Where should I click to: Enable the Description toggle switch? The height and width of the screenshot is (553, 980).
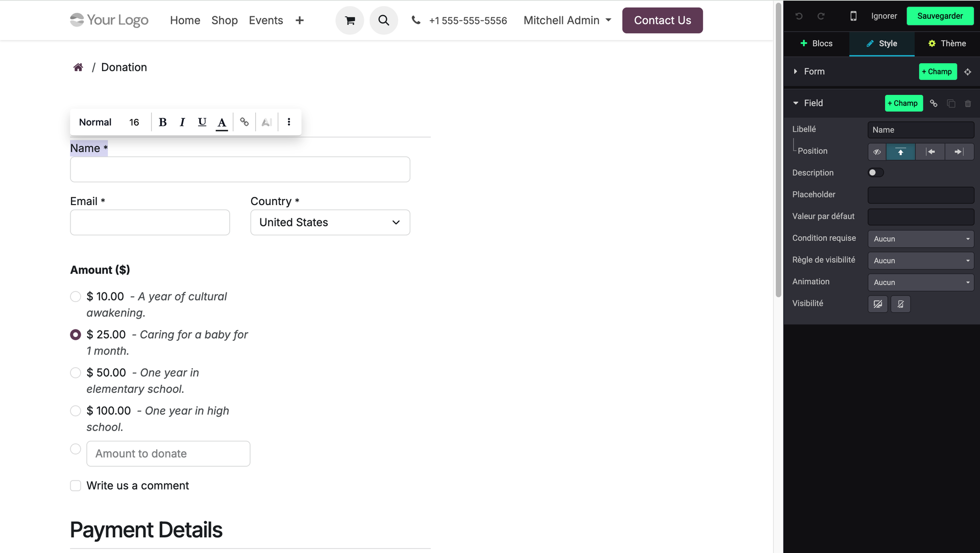tap(875, 172)
